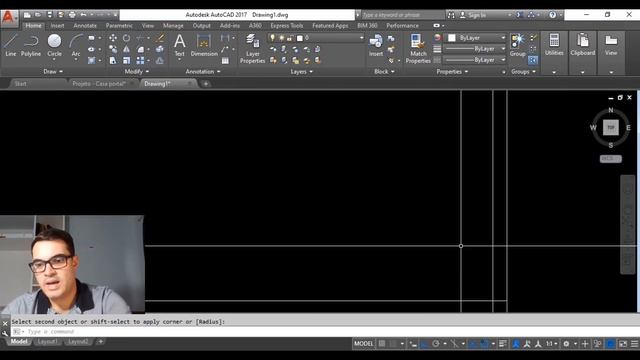Toggle object snap tracking in status bar
The image size is (640, 360).
(473, 344)
